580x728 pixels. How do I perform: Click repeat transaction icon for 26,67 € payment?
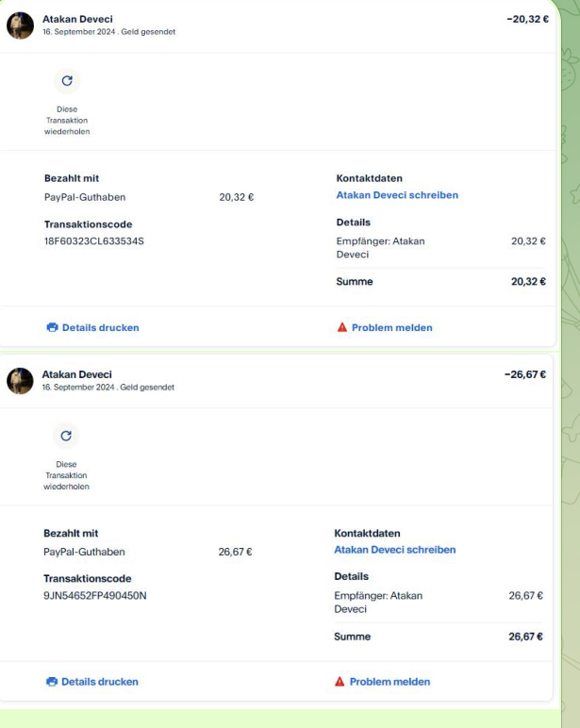pyautogui.click(x=67, y=435)
